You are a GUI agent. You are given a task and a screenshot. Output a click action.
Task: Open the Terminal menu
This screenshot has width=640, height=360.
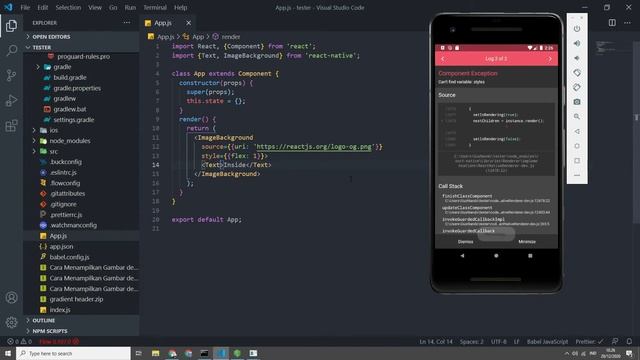[155, 7]
